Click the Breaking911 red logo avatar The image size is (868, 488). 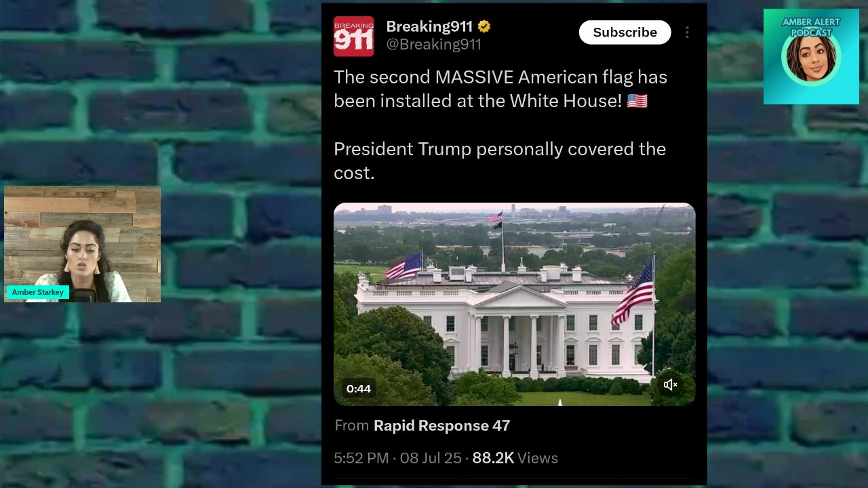[353, 36]
